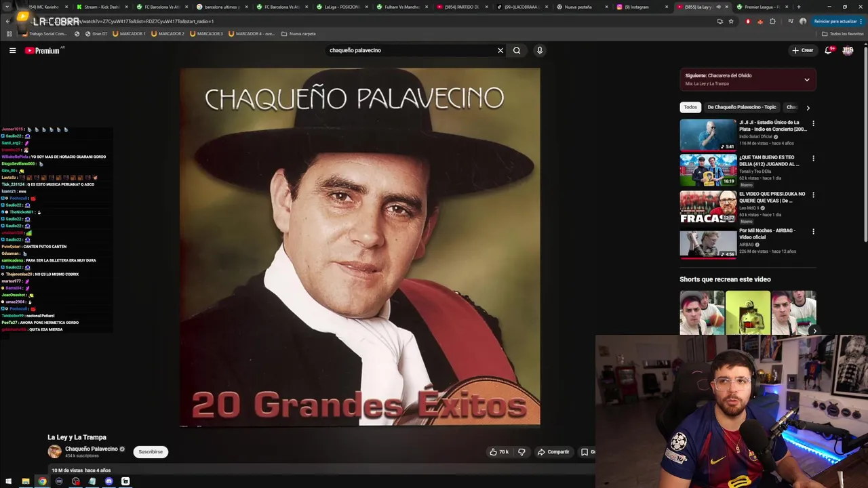Clear the search box with the X
This screenshot has width=868, height=488.
tap(500, 50)
